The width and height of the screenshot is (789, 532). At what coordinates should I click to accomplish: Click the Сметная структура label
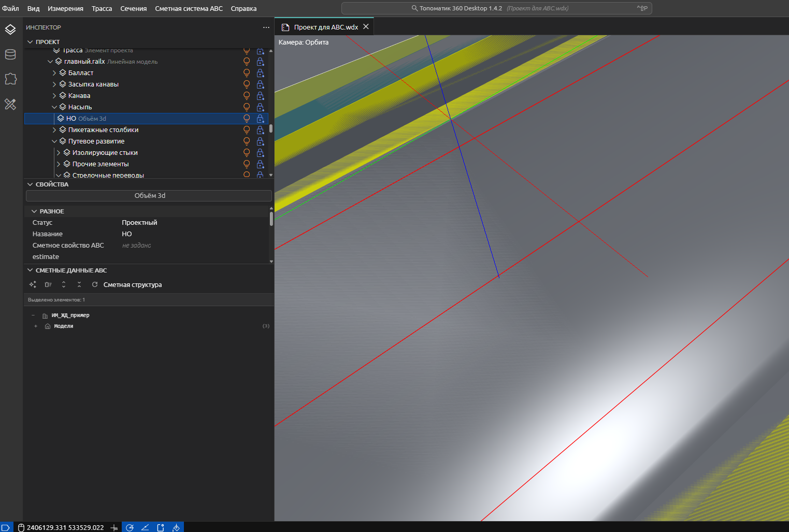[x=133, y=284]
